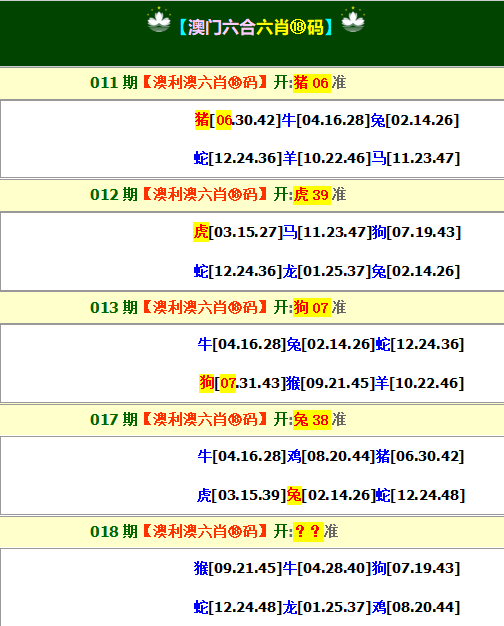The height and width of the screenshot is (626, 504).
Task: Click highlighted 猪 in period 011 picks
Action: click(202, 120)
